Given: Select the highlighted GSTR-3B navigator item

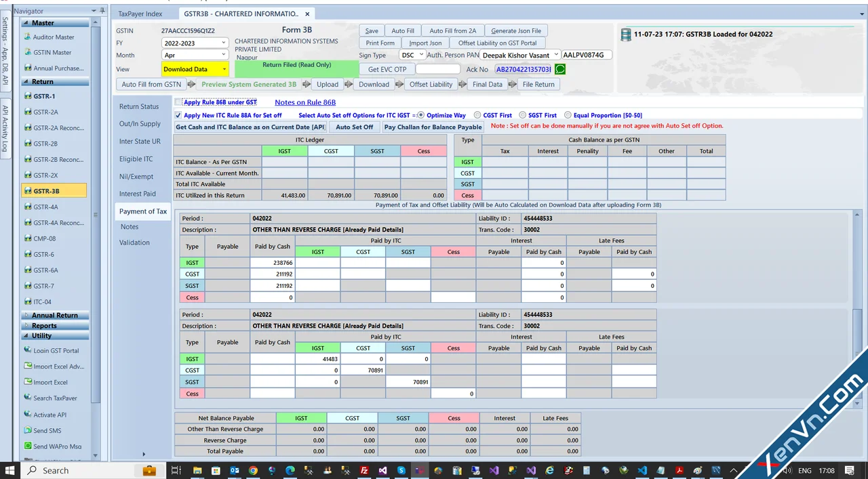Looking at the screenshot, I should [x=54, y=191].
